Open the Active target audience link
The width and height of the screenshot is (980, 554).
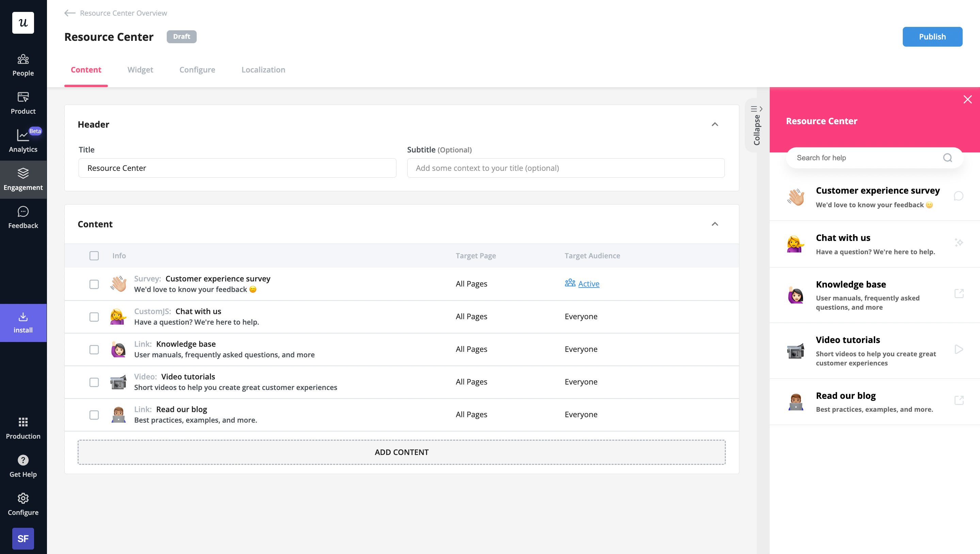[x=588, y=283]
